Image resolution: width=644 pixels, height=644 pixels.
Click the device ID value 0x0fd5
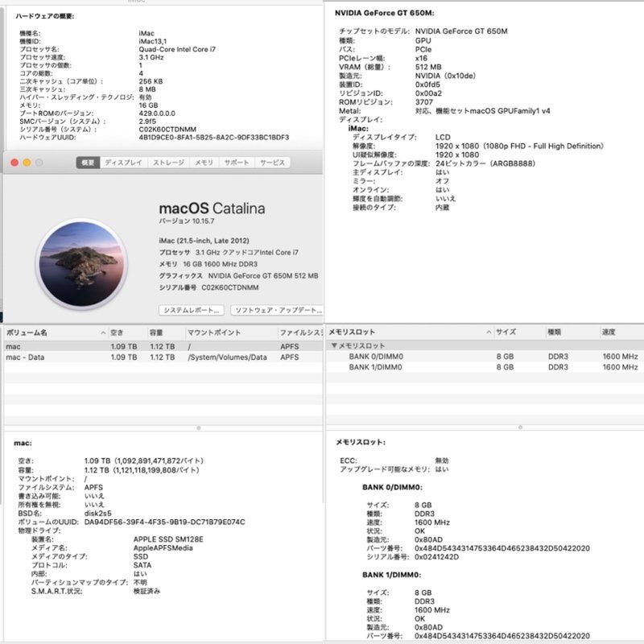(x=427, y=85)
